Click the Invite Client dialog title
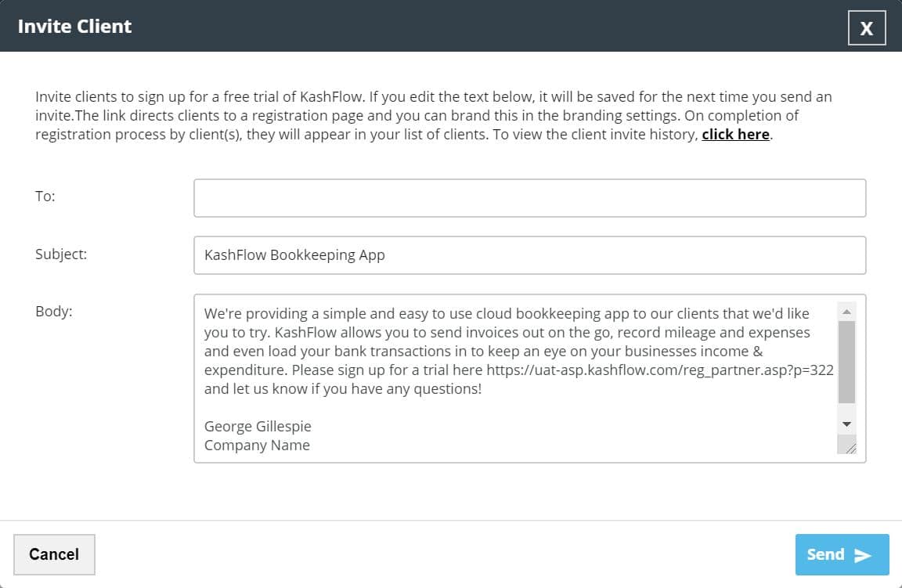 [x=74, y=27]
